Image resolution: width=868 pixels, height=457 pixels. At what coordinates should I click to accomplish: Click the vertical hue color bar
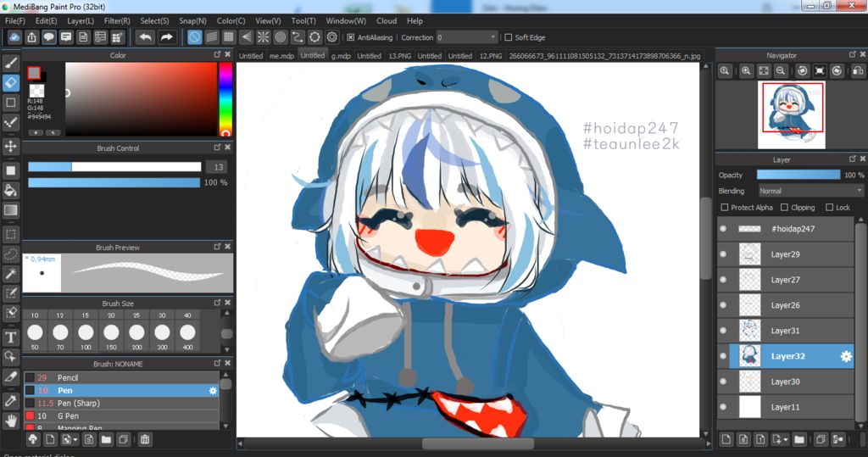(225, 99)
